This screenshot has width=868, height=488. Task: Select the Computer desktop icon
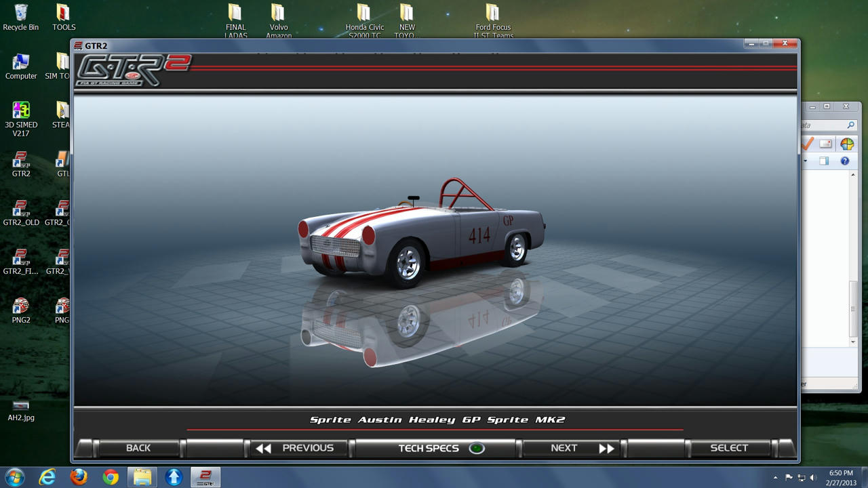point(21,66)
